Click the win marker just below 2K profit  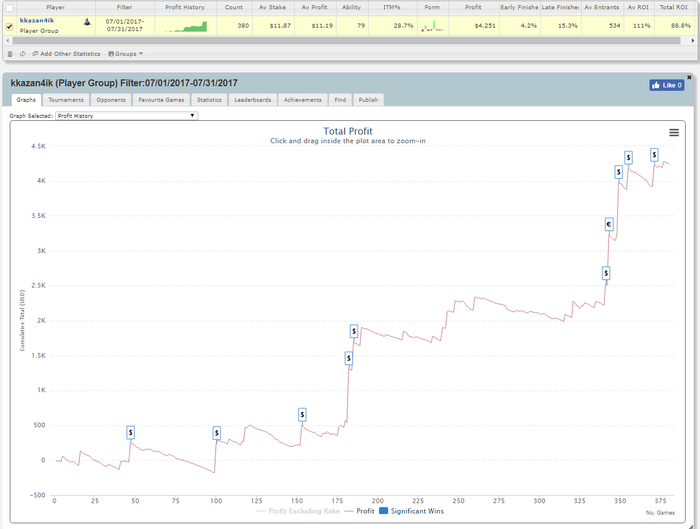tap(354, 331)
